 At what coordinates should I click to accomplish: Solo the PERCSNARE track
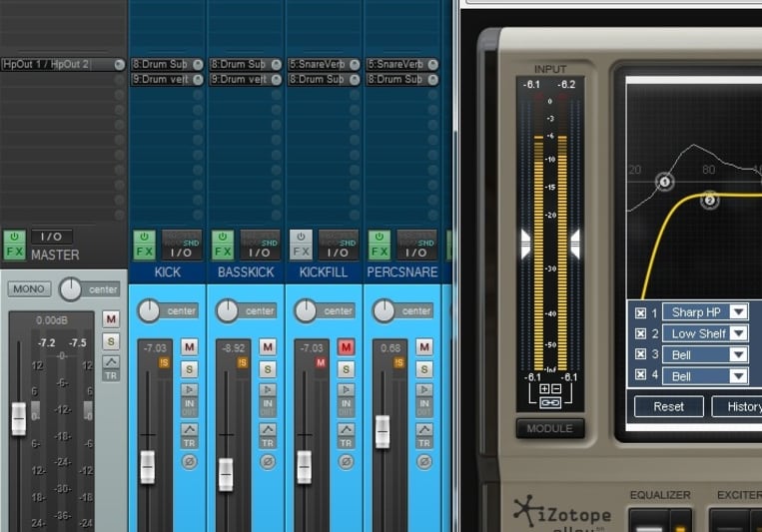pyautogui.click(x=423, y=369)
